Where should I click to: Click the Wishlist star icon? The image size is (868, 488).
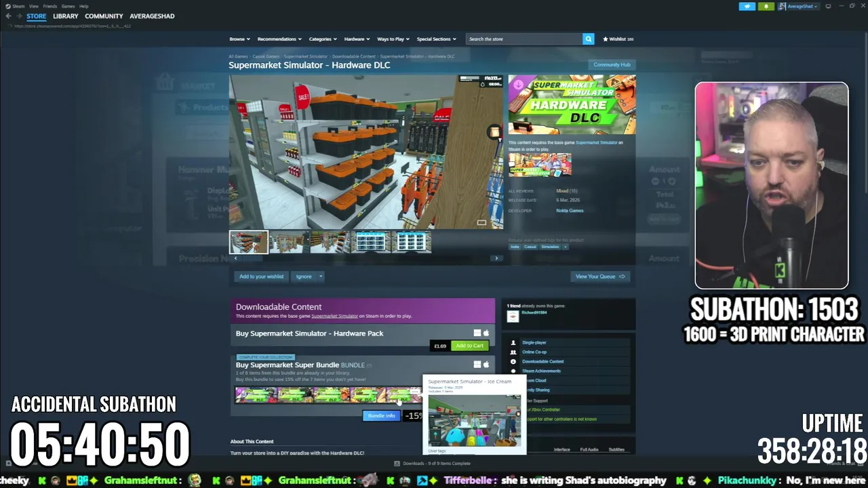606,39
